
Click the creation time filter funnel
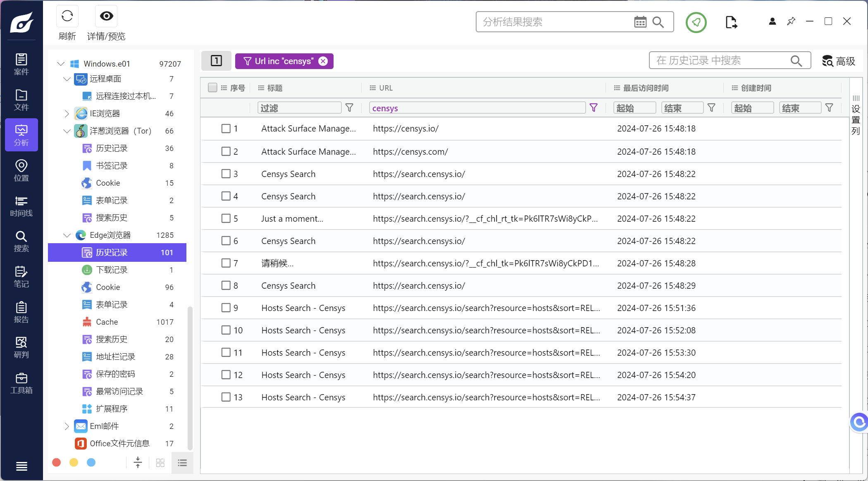(829, 108)
